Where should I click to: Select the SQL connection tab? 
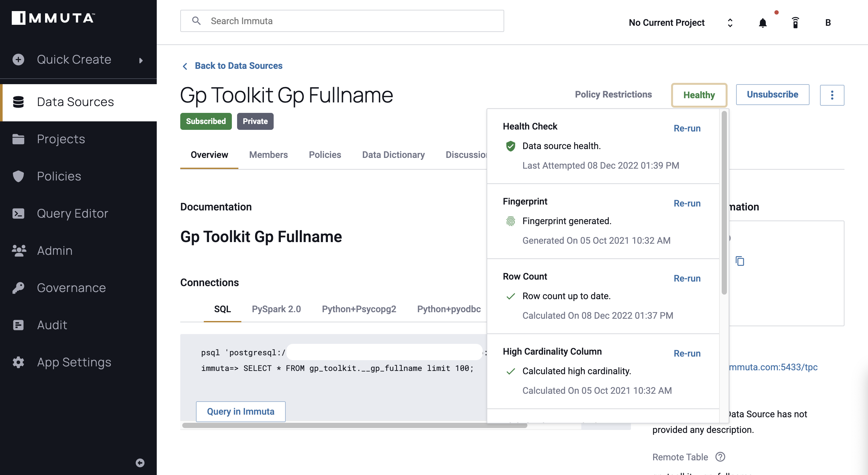(222, 309)
